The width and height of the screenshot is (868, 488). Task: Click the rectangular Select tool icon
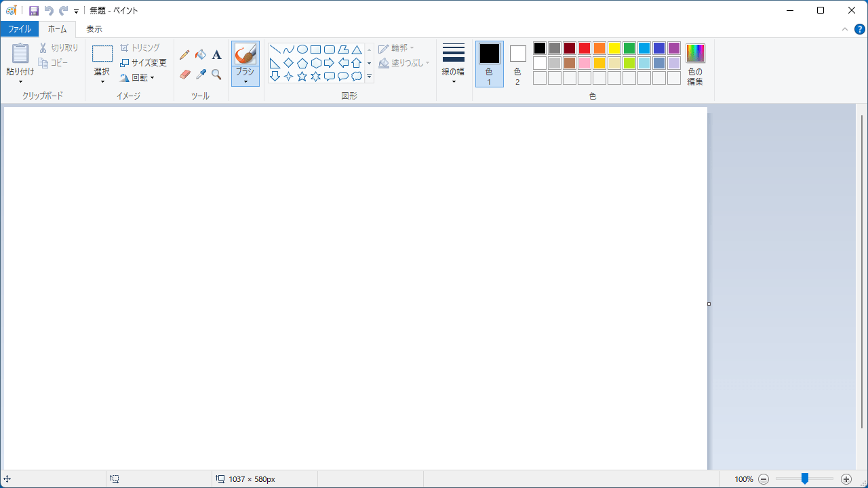tap(102, 54)
